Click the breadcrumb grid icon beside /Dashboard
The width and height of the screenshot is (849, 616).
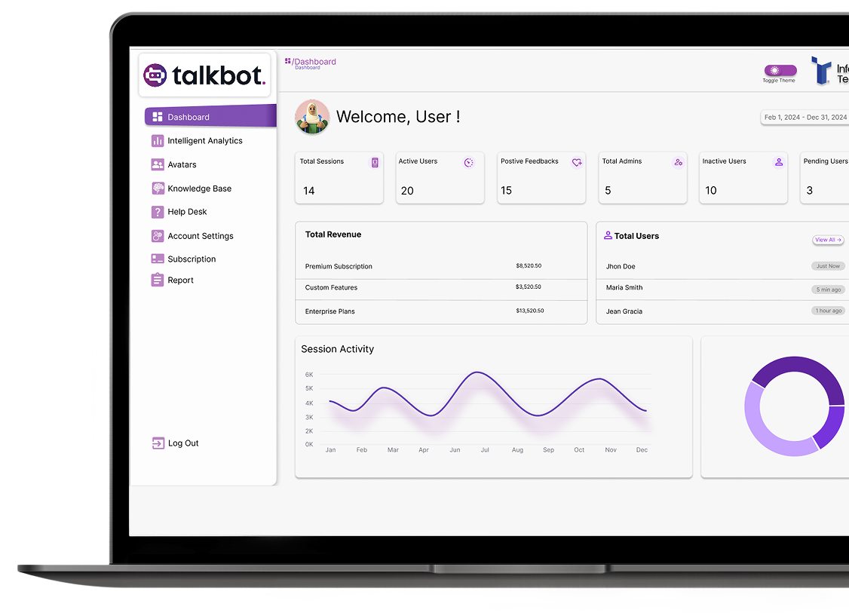(x=287, y=61)
